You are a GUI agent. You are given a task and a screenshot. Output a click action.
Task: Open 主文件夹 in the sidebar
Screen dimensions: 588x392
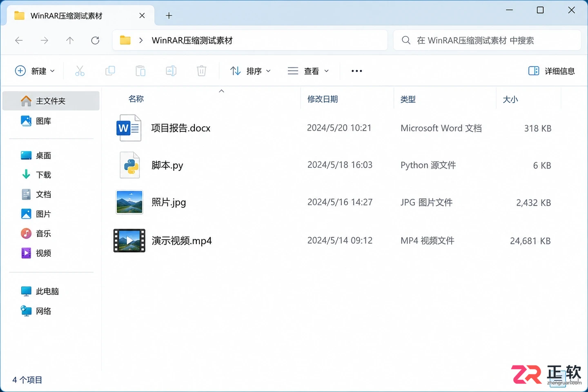pyautogui.click(x=51, y=101)
